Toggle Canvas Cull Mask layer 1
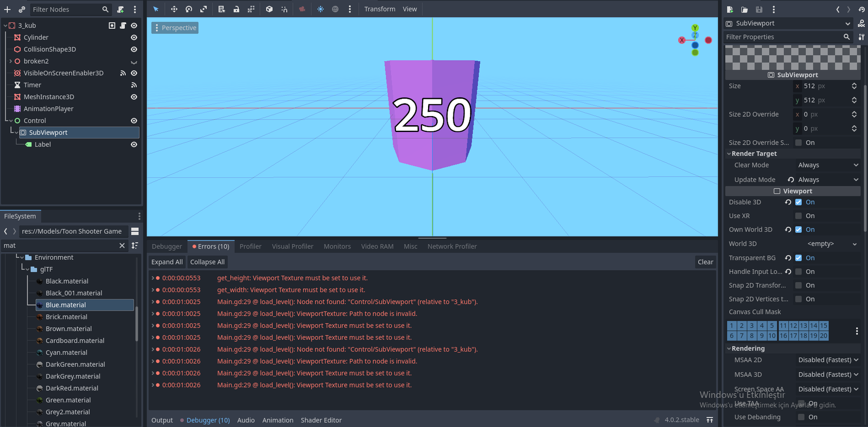This screenshot has width=868, height=427. (x=732, y=326)
